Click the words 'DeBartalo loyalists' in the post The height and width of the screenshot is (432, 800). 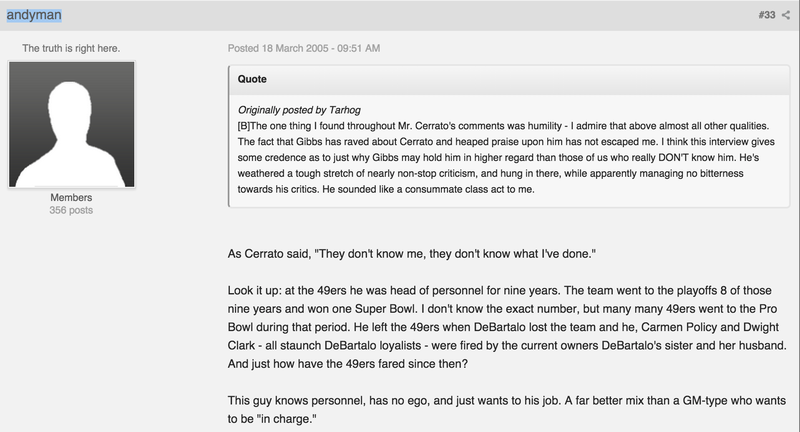tap(372, 345)
